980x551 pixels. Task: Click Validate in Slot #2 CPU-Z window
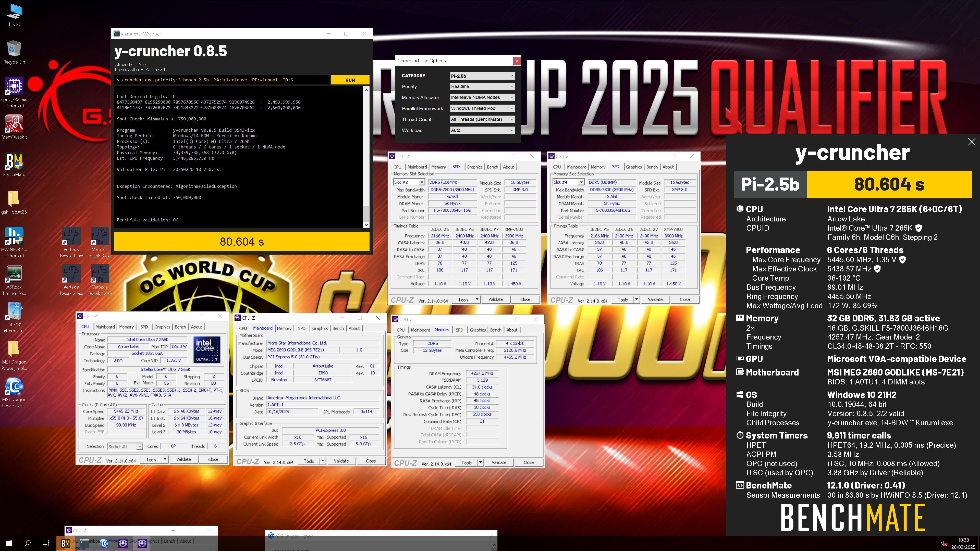[x=496, y=300]
